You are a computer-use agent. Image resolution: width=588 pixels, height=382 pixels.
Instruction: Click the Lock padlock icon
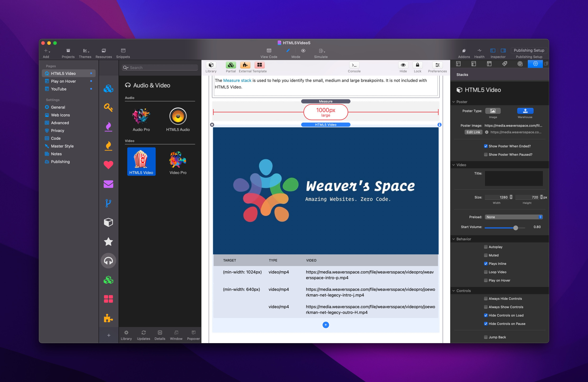pyautogui.click(x=418, y=65)
